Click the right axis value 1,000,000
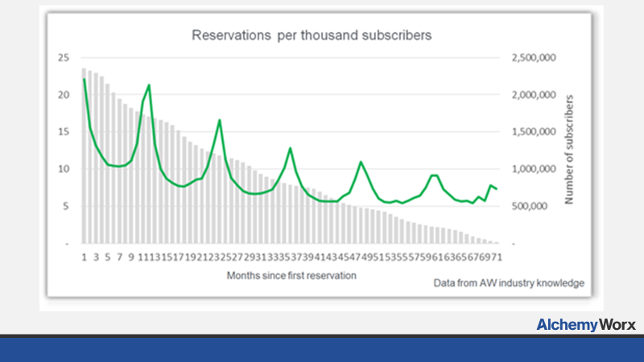Viewport: 644px width, 362px height. tap(534, 169)
